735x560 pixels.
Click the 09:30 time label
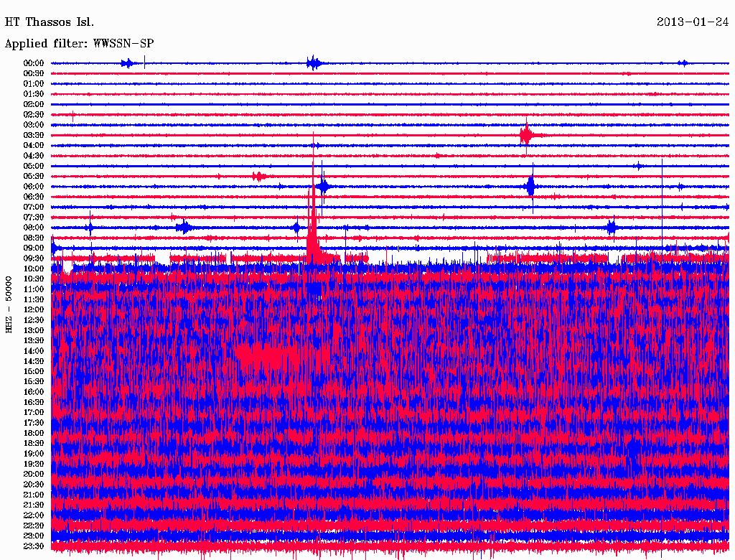(34, 258)
